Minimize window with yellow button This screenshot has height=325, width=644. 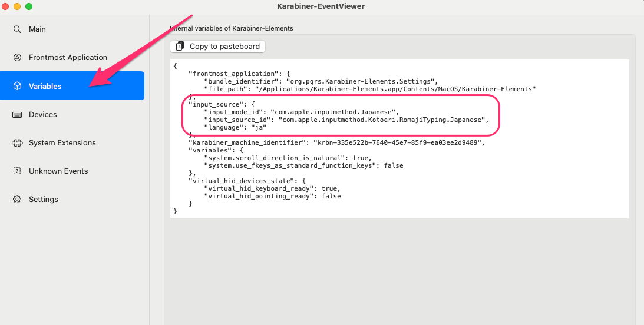17,6
